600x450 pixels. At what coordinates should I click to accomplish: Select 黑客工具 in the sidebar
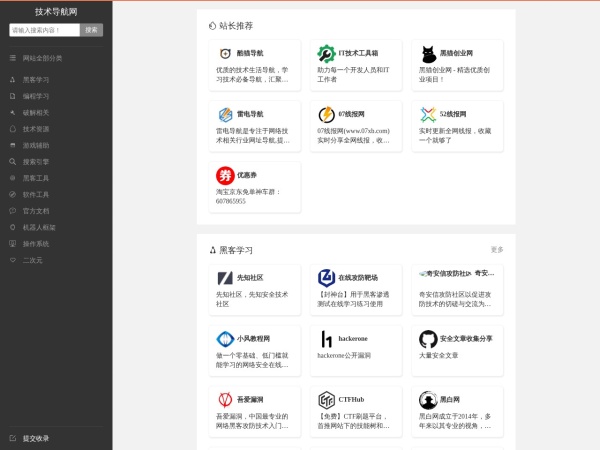coord(36,178)
